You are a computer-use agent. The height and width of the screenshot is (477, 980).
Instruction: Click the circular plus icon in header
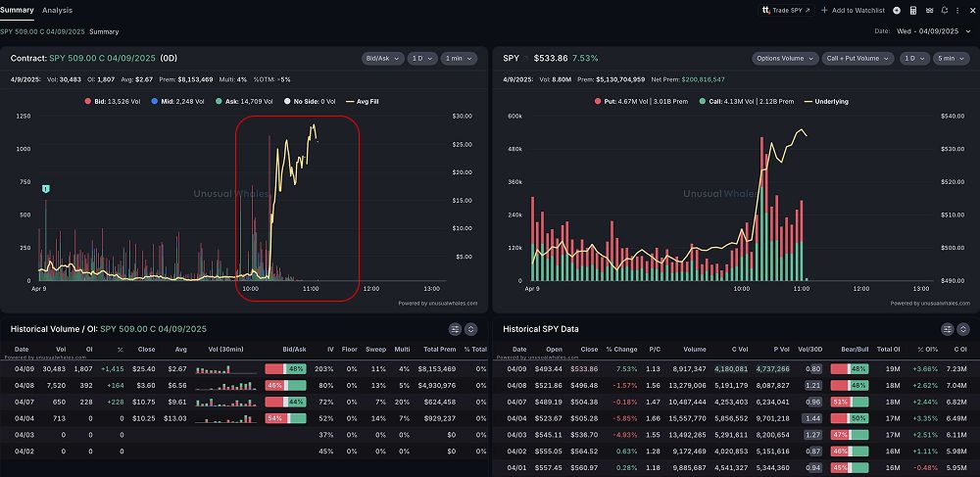[x=898, y=10]
